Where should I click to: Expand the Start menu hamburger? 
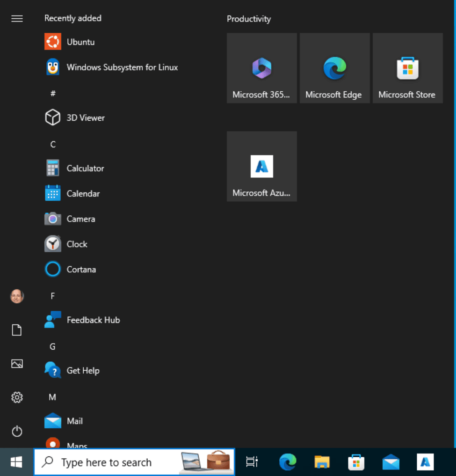pyautogui.click(x=17, y=19)
